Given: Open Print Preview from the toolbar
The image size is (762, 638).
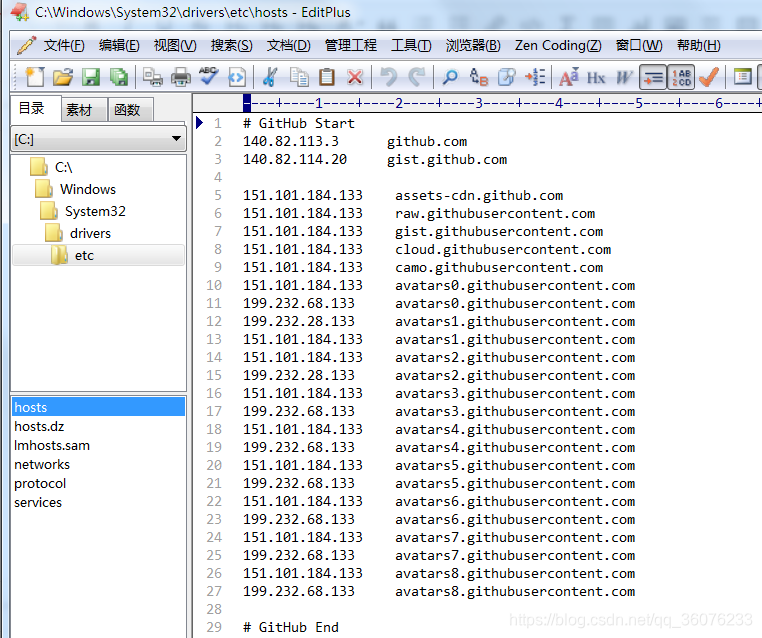Looking at the screenshot, I should [x=153, y=77].
